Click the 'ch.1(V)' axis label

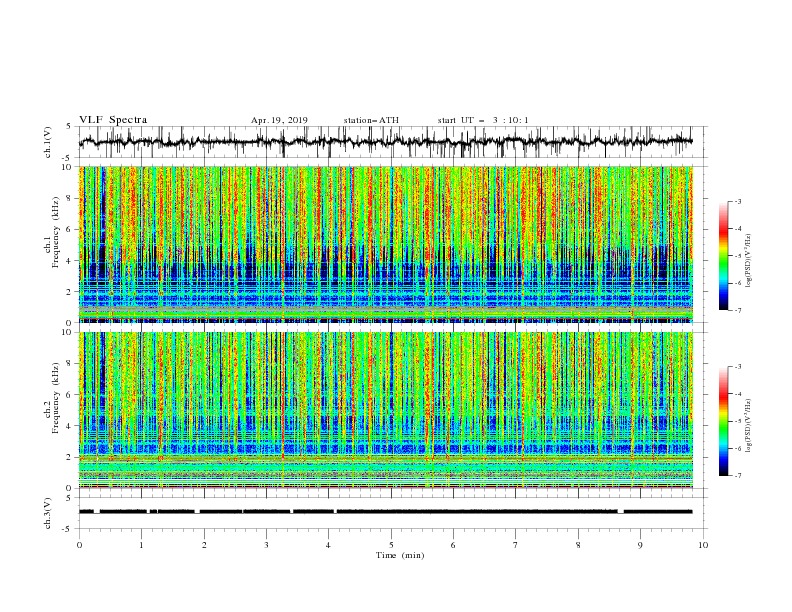[x=48, y=142]
